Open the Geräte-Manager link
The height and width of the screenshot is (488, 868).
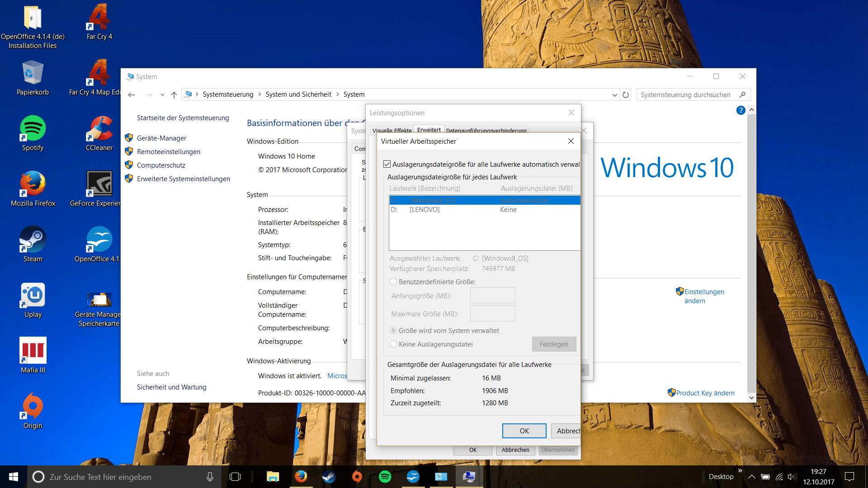(161, 138)
